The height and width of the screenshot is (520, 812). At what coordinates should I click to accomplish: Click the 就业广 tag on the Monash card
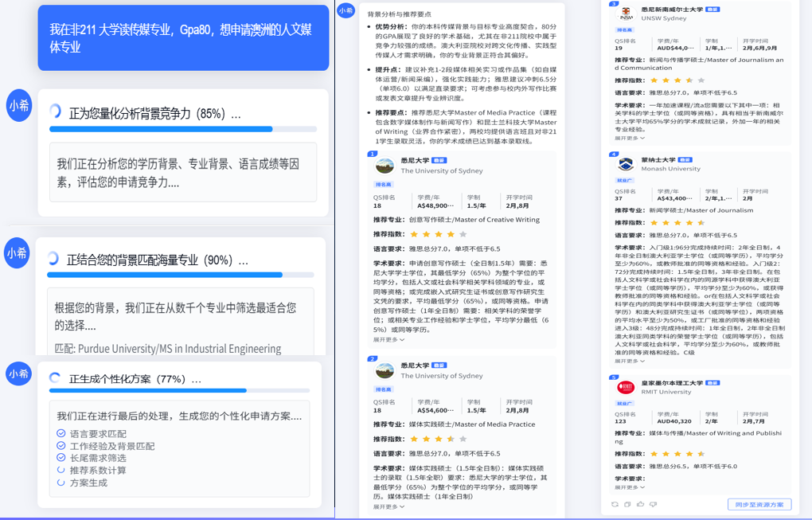click(624, 180)
